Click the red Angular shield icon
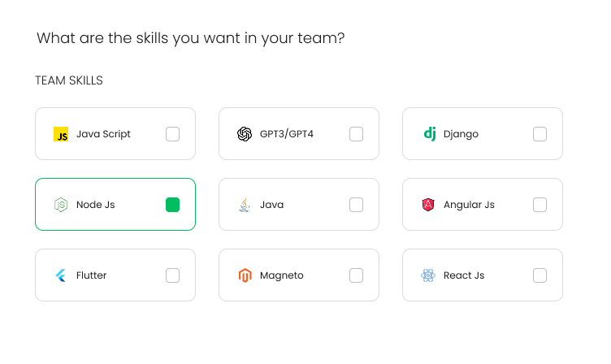Screen dimensions: 611x364 click(x=428, y=205)
